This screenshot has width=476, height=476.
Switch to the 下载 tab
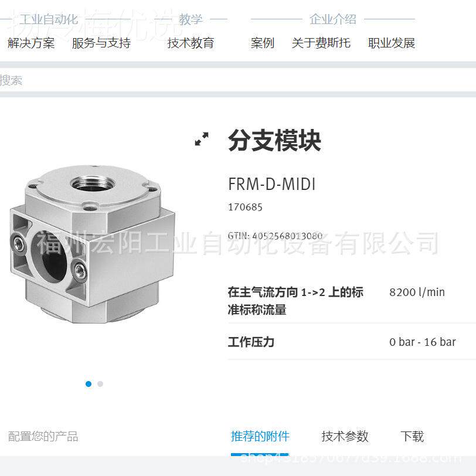tap(412, 437)
